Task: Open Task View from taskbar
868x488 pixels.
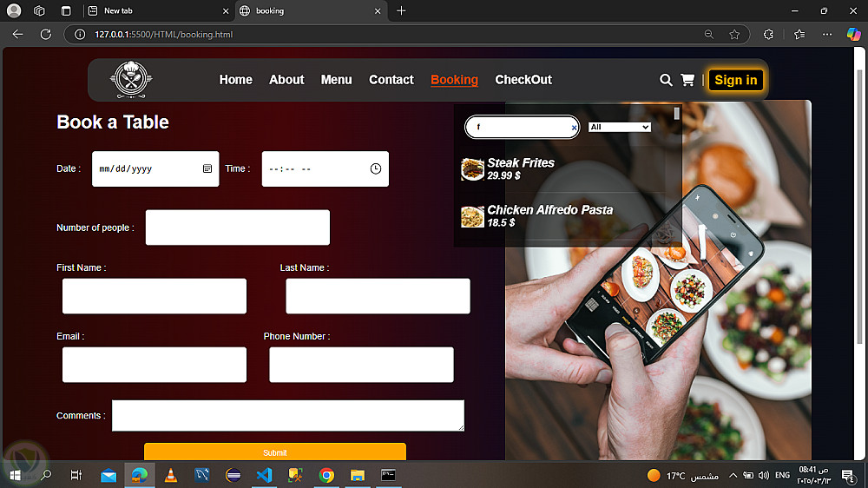Action: coord(76,475)
